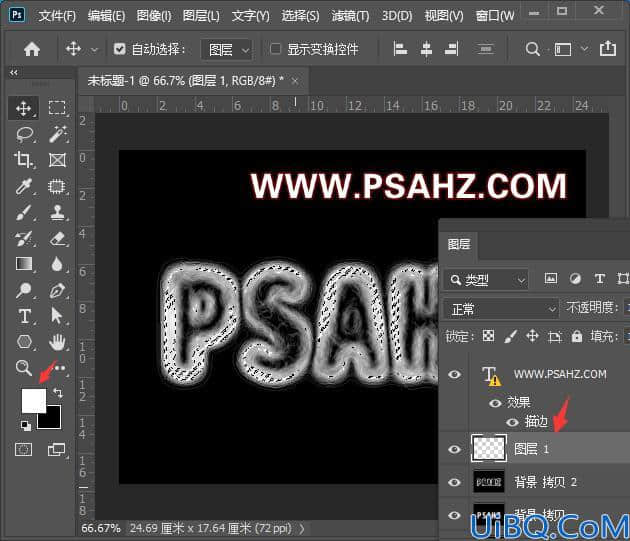Select the Eraser tool
The width and height of the screenshot is (630, 541).
(57, 239)
